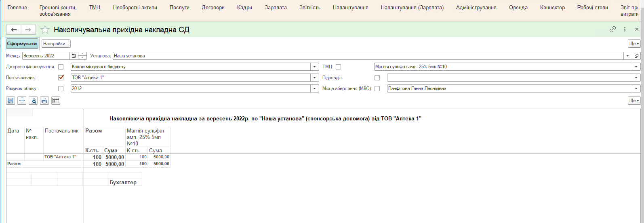644x223 pixels.
Task: Open the Зарплата menu section
Action: point(276,8)
